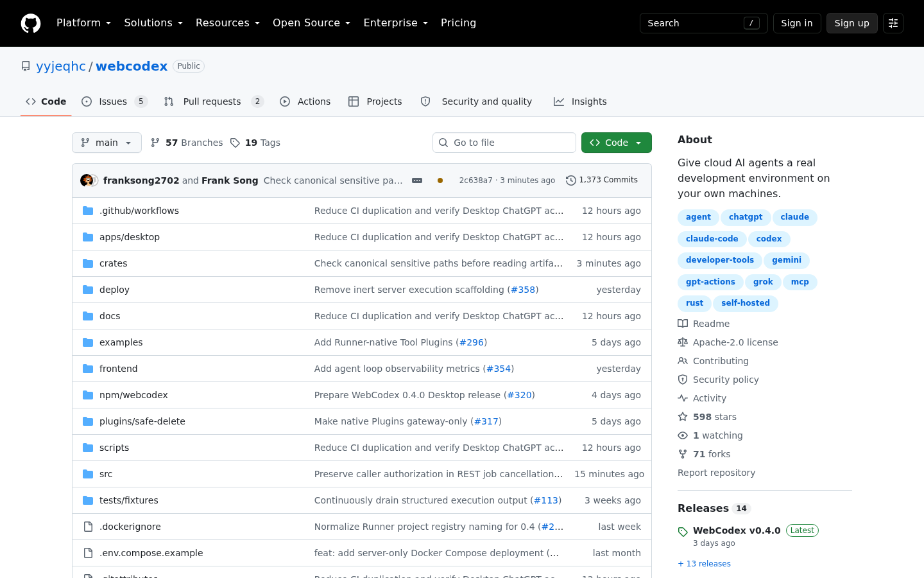The height and width of the screenshot is (578, 924).
Task: Click the star icon beside 598 stars
Action: pos(683,417)
